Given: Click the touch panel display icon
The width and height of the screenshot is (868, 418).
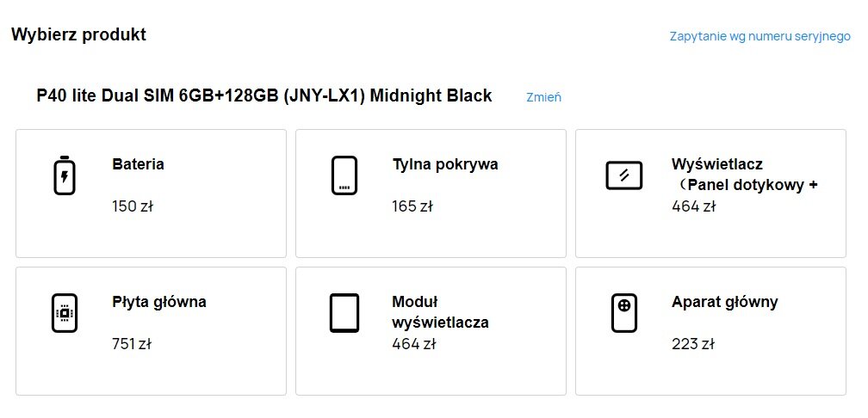Looking at the screenshot, I should tap(624, 175).
